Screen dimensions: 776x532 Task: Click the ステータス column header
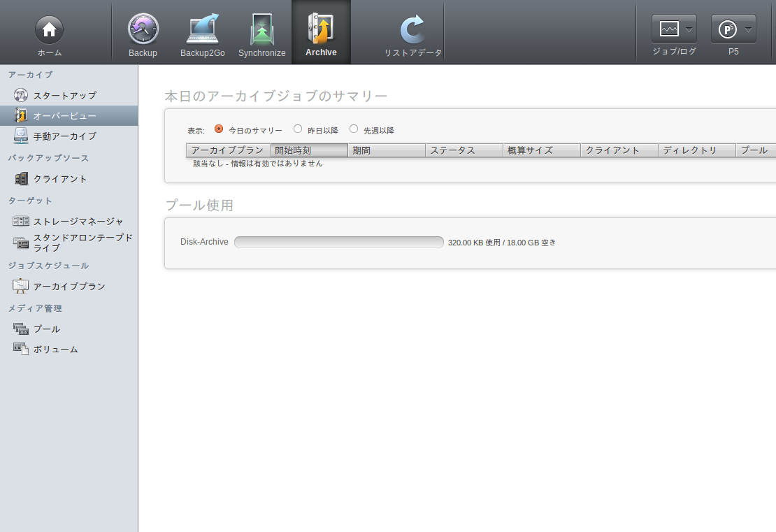464,150
